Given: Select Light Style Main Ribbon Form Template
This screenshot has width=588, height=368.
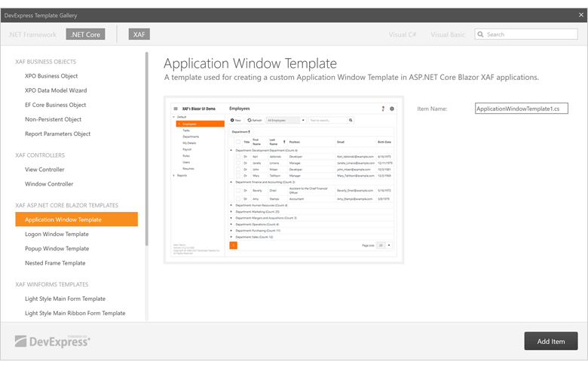Looking at the screenshot, I should (75, 313).
